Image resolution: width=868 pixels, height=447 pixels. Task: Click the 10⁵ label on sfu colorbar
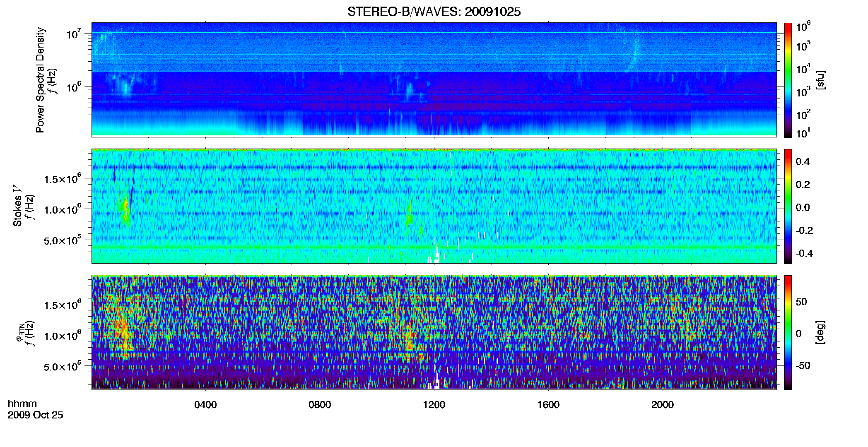click(803, 46)
